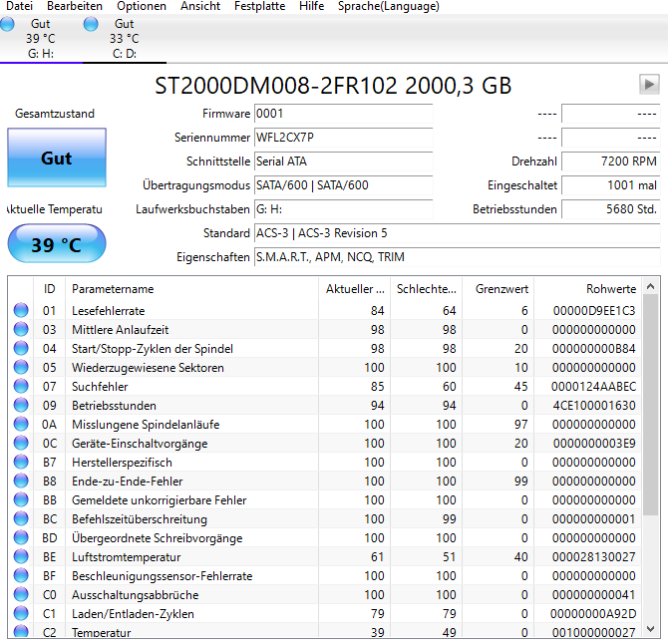Screen dimensions: 668x644
Task: Click status icon for Herstellerspezifisch row
Action: [21, 463]
